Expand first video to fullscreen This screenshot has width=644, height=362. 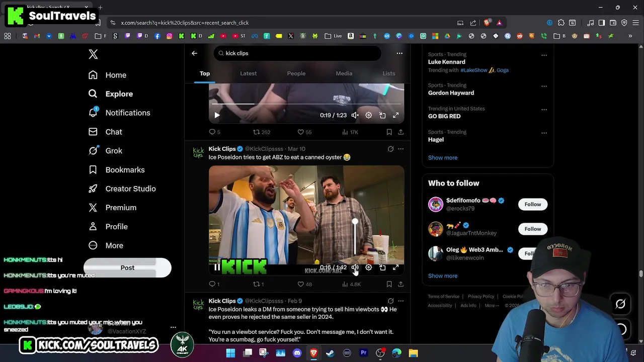tap(396, 115)
